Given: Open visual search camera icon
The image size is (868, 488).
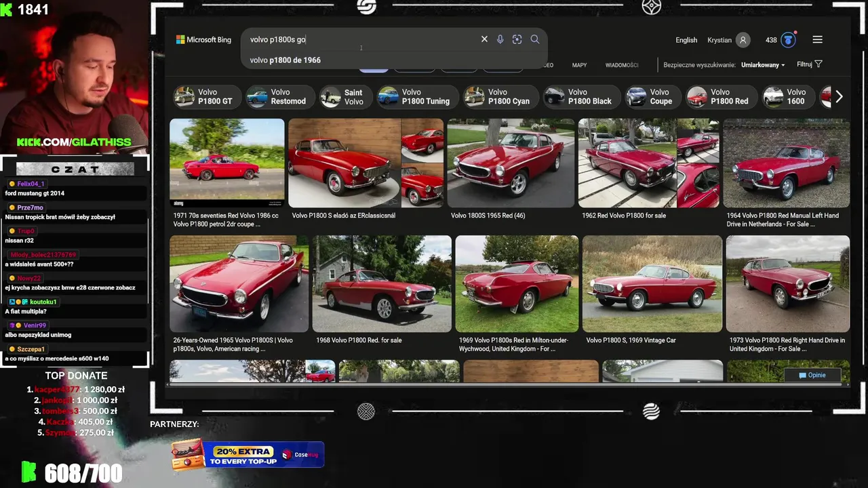Looking at the screenshot, I should coord(517,39).
